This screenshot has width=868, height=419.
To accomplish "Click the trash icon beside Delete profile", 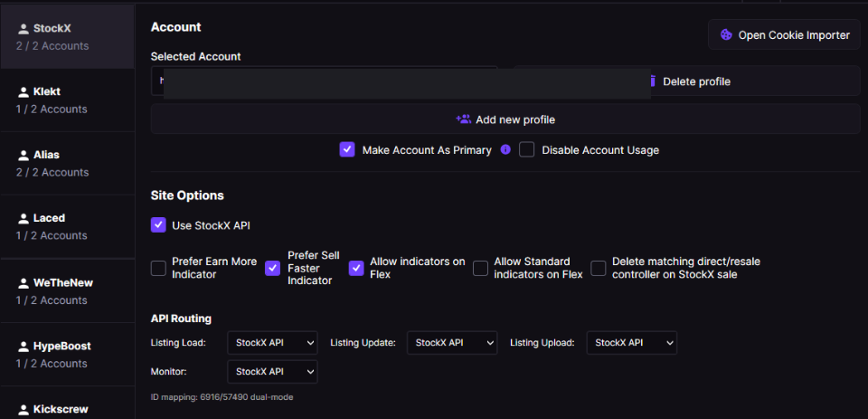I will click(653, 81).
